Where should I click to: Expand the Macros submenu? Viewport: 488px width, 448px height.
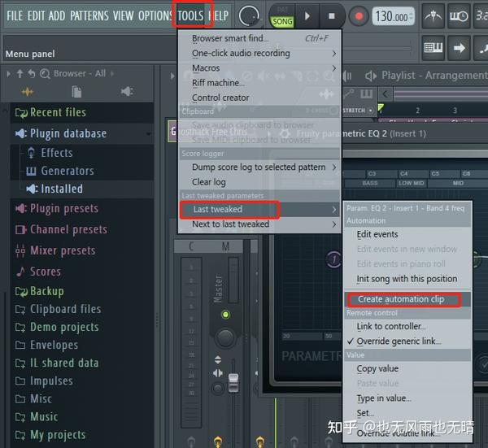point(259,67)
